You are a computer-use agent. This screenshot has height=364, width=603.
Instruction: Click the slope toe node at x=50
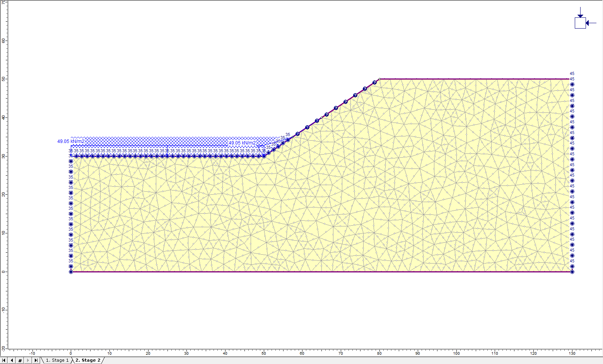[264, 156]
